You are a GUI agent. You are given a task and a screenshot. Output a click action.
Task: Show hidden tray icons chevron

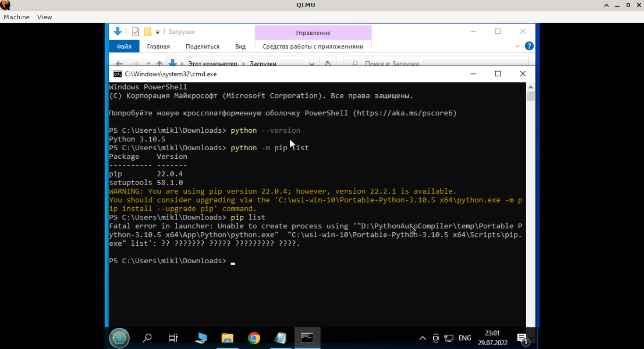pos(422,338)
